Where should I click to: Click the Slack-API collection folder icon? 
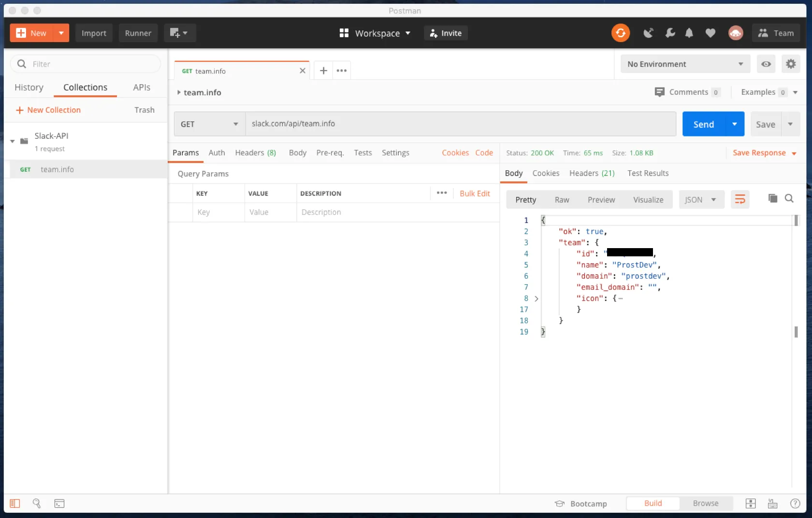point(24,141)
